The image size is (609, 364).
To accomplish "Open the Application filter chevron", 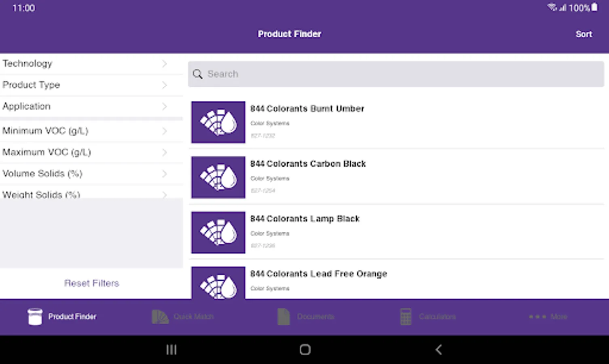I will pyautogui.click(x=164, y=106).
